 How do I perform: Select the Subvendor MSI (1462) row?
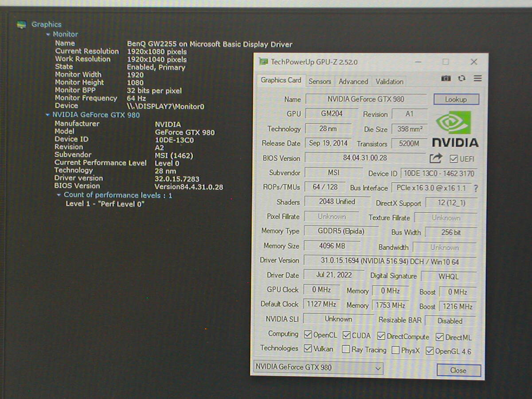pos(124,155)
